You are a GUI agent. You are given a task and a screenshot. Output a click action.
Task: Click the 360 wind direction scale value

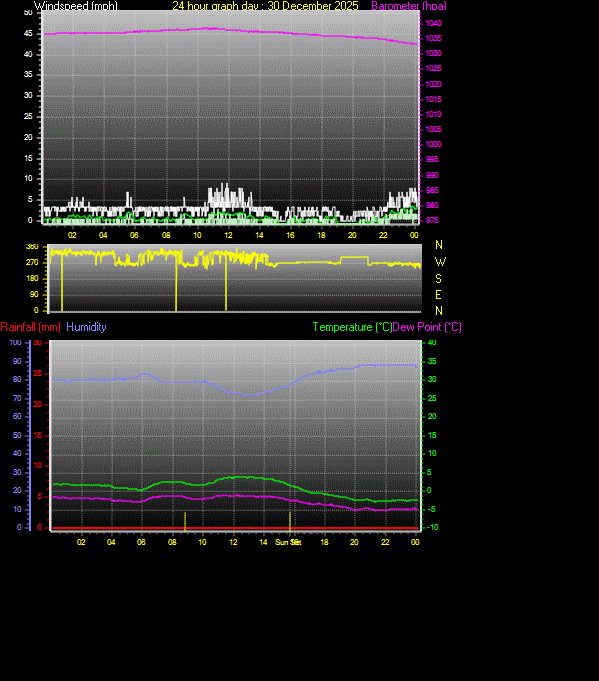click(x=32, y=246)
